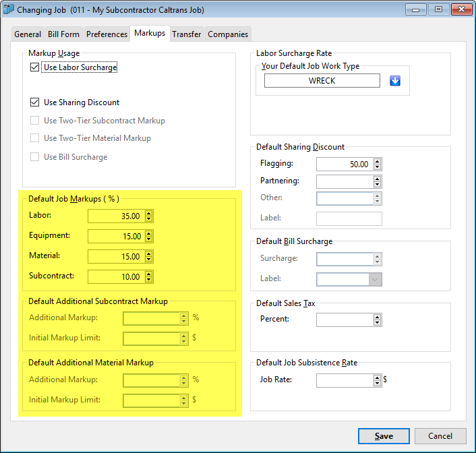Uncheck Use Sharing Discount
This screenshot has width=476, height=453.
(34, 102)
